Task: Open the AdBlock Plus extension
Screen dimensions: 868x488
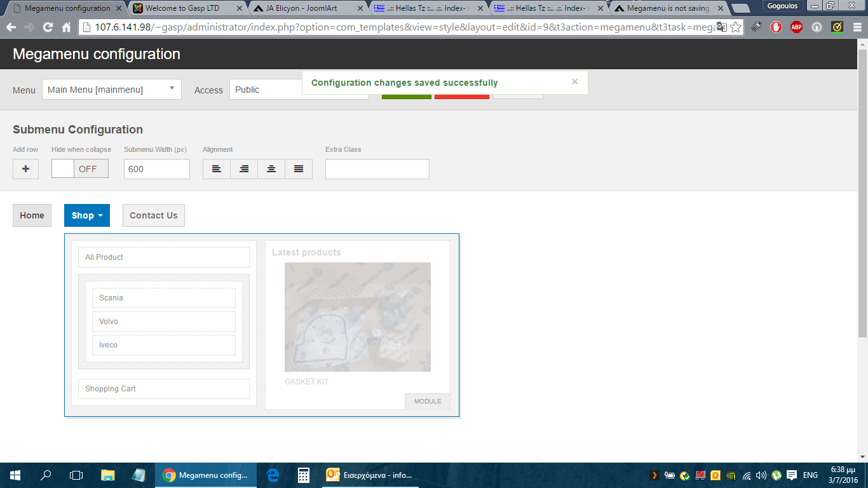Action: pyautogui.click(x=796, y=27)
